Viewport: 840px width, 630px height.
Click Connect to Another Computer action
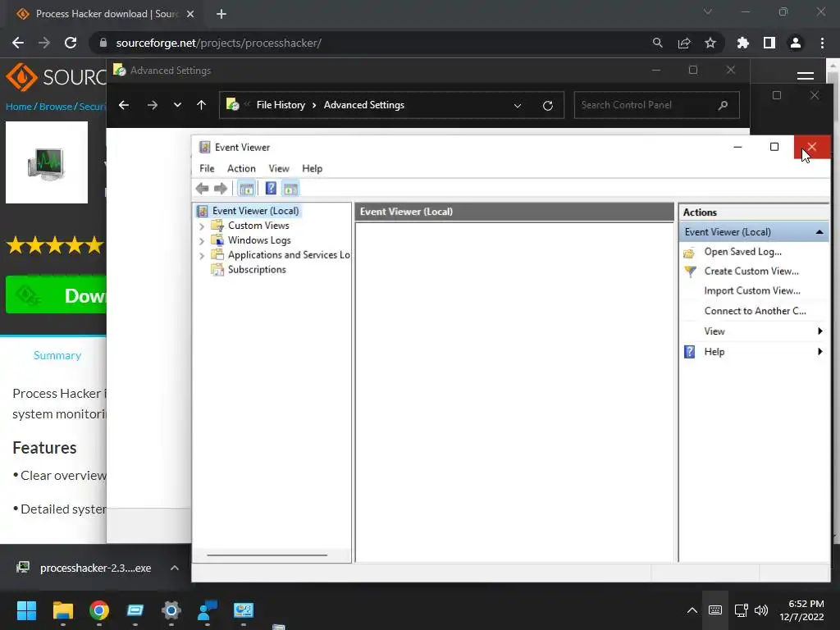coord(755,311)
